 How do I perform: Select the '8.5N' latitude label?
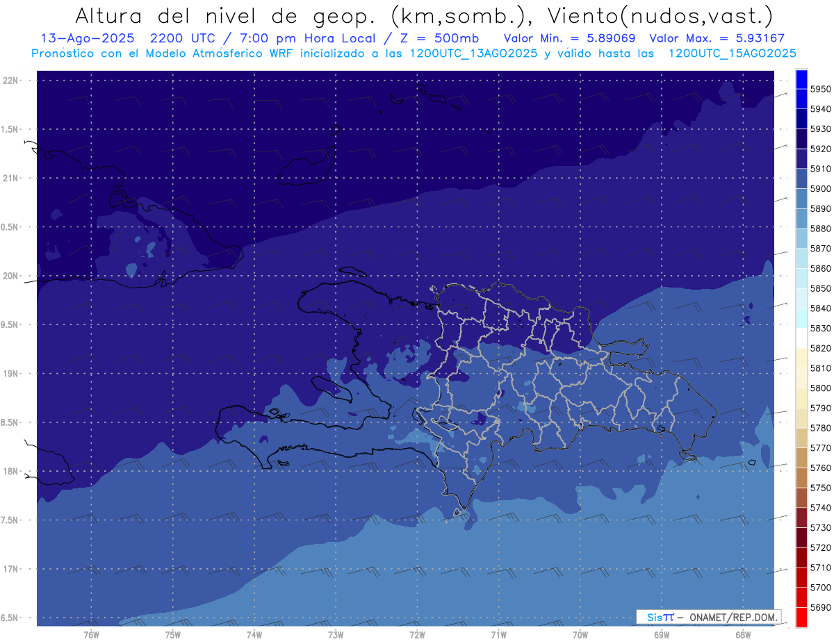[x=10, y=422]
